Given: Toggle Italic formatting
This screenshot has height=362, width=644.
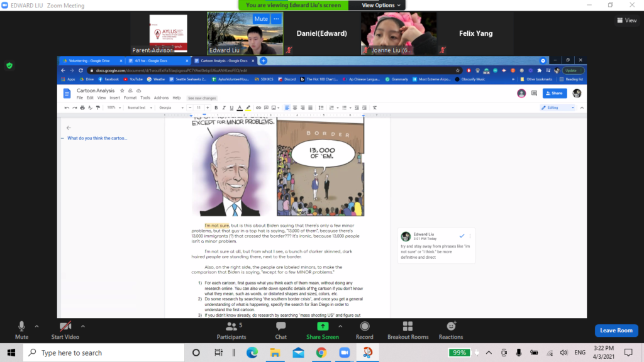Looking at the screenshot, I should pos(224,107).
